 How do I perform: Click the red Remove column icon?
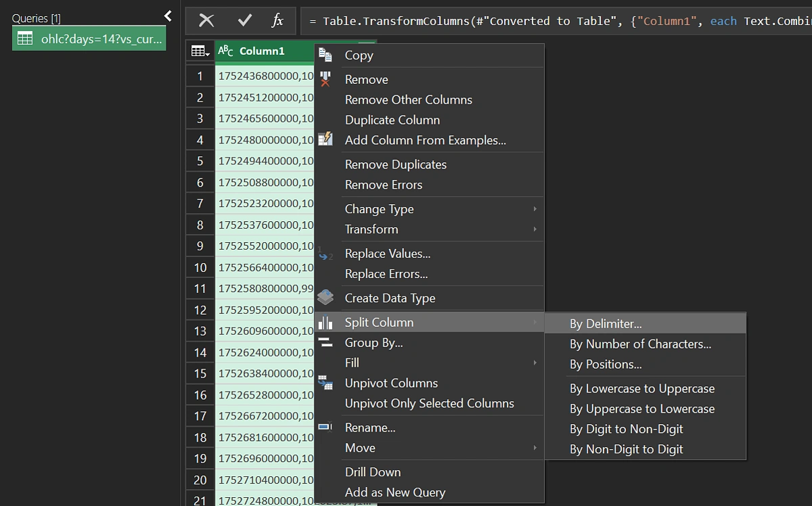click(x=327, y=79)
